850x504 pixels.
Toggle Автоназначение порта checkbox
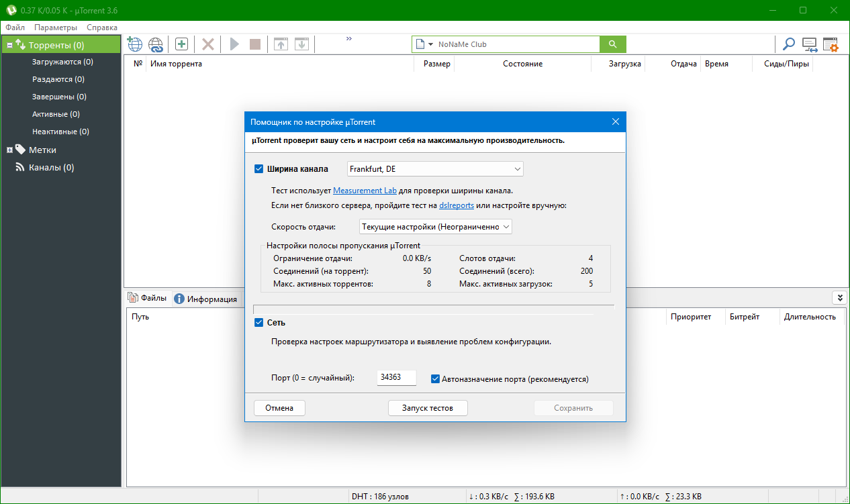click(435, 379)
